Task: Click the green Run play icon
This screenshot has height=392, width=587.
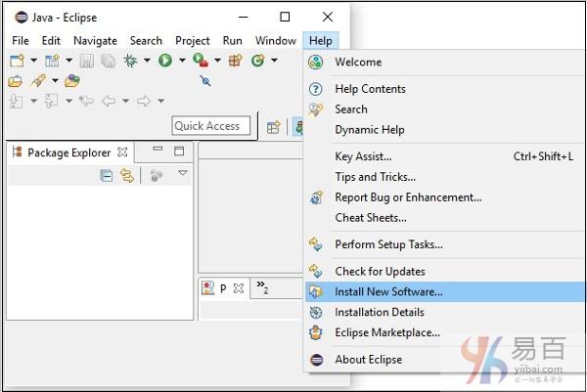Action: point(165,61)
